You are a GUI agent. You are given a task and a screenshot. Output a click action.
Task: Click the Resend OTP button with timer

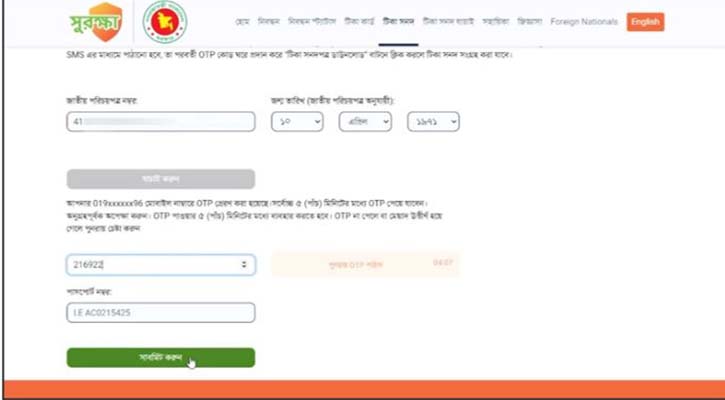[365, 265]
